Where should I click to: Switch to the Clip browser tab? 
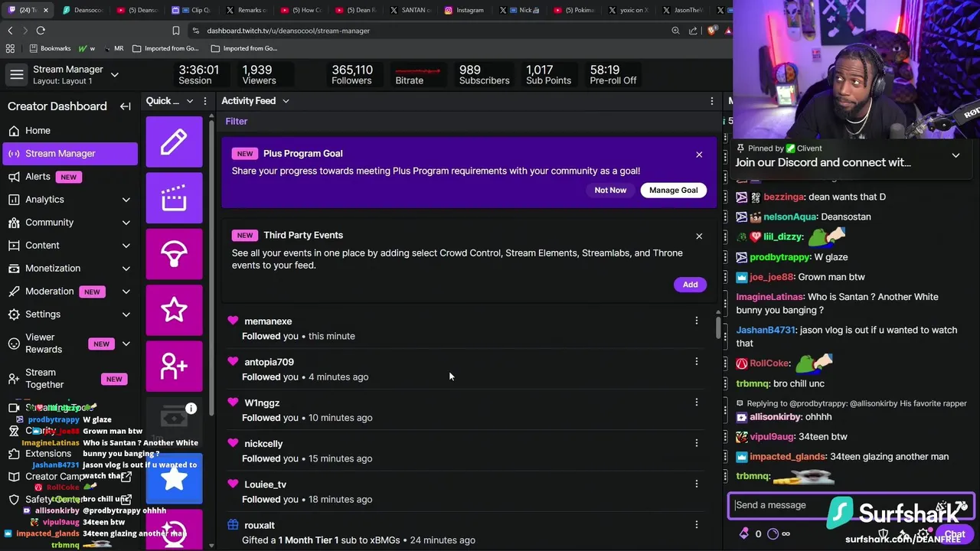pos(191,10)
